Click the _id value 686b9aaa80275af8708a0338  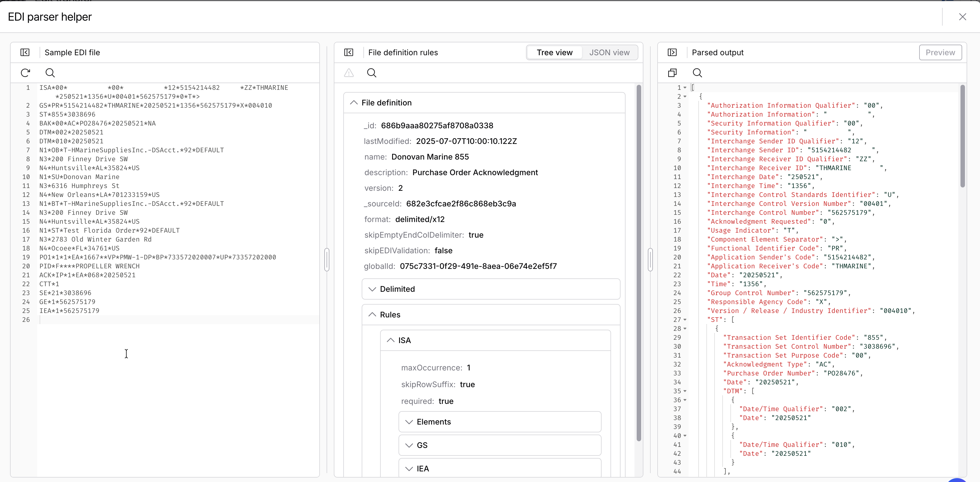pyautogui.click(x=437, y=126)
